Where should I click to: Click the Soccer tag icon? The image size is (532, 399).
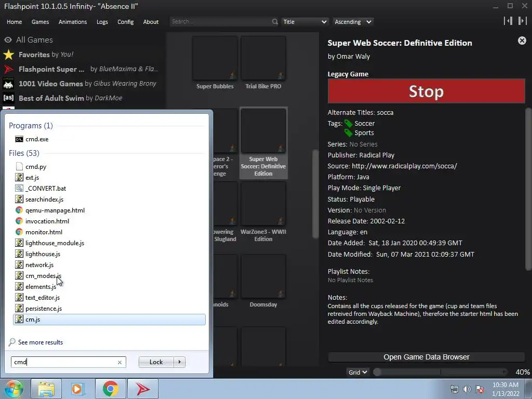(349, 124)
